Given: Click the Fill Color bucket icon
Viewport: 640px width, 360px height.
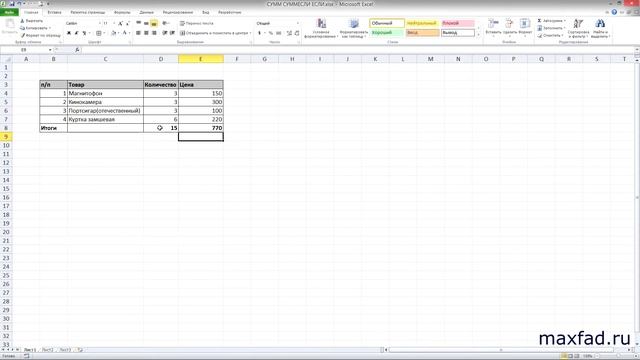Looking at the screenshot, I should (x=114, y=33).
